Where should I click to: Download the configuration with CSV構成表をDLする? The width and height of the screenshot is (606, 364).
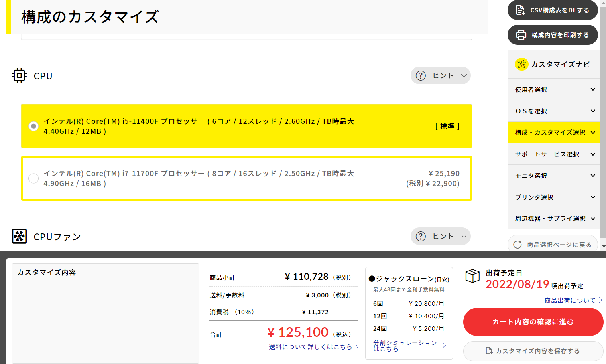(x=553, y=10)
